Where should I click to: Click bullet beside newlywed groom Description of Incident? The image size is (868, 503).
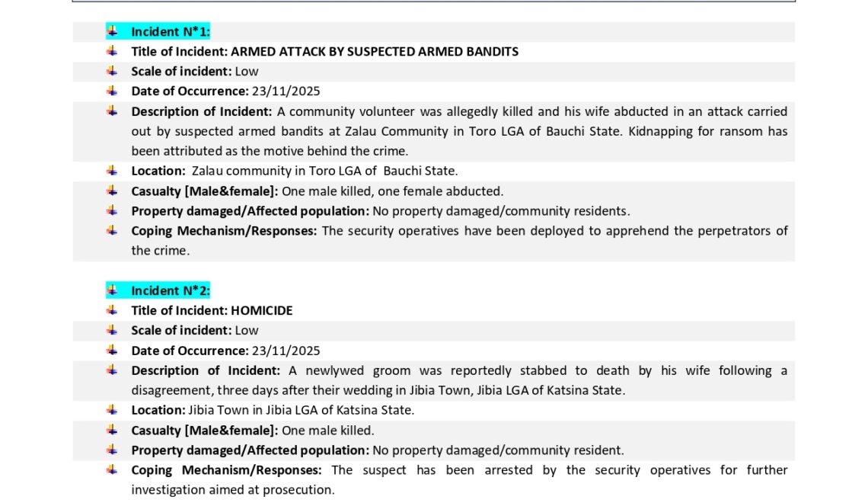point(112,370)
